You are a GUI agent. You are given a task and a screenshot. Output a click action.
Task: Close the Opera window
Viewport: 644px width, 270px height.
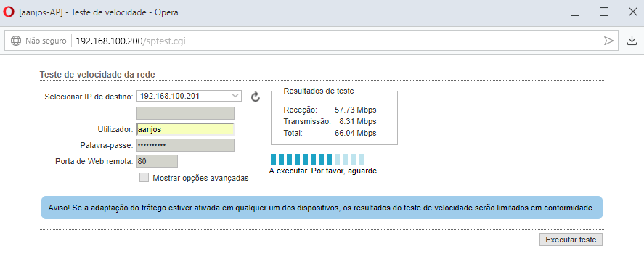(x=633, y=12)
